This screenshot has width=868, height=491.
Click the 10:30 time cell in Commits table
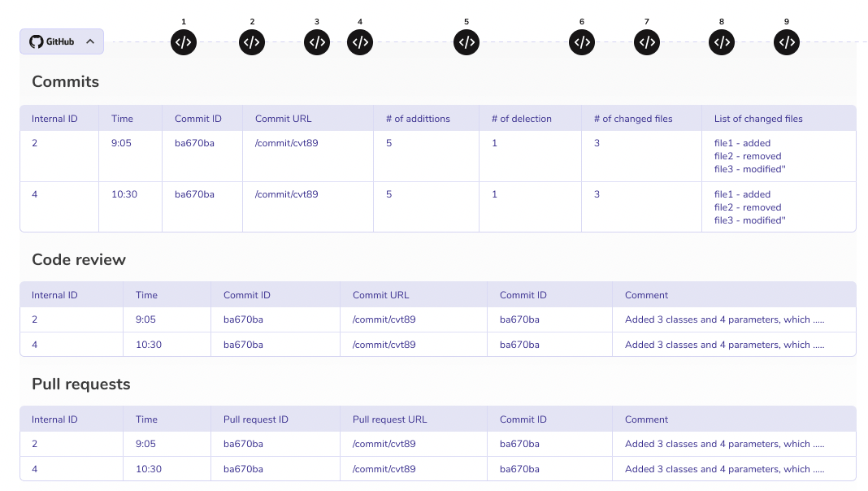tap(124, 194)
